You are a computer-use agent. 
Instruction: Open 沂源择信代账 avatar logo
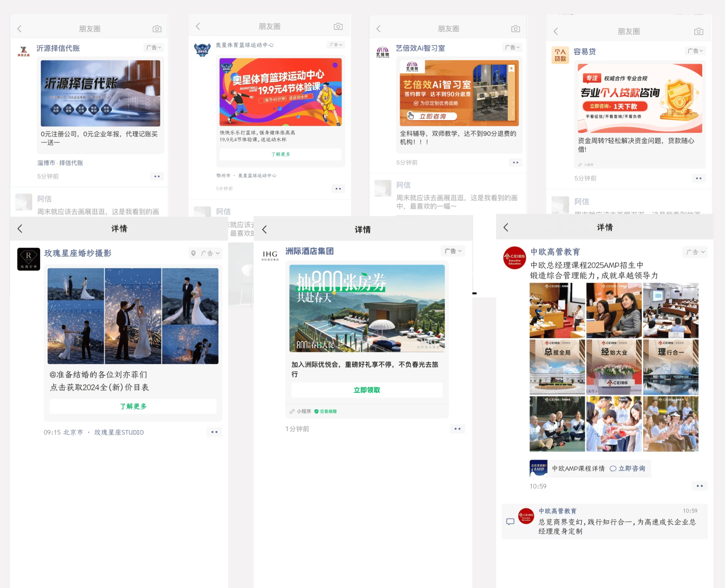pyautogui.click(x=24, y=51)
